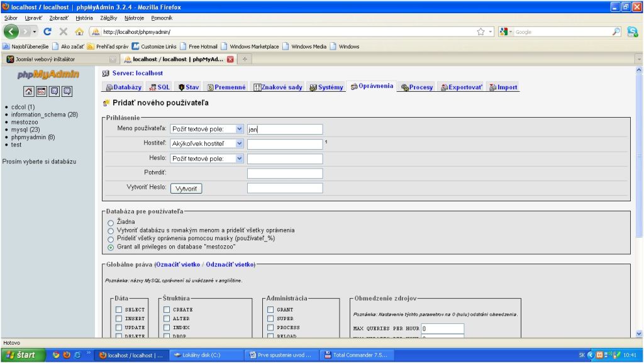The height and width of the screenshot is (363, 644).
Task: Select the Žiadna radio option
Action: pyautogui.click(x=111, y=223)
